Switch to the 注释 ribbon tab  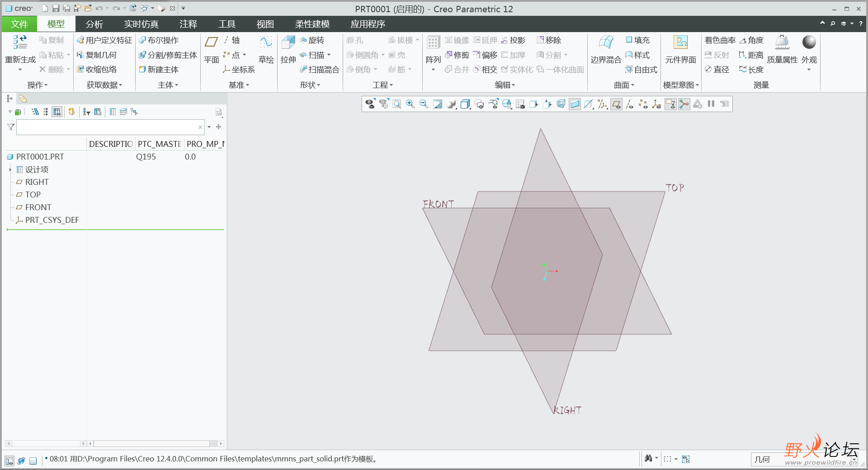coord(188,24)
